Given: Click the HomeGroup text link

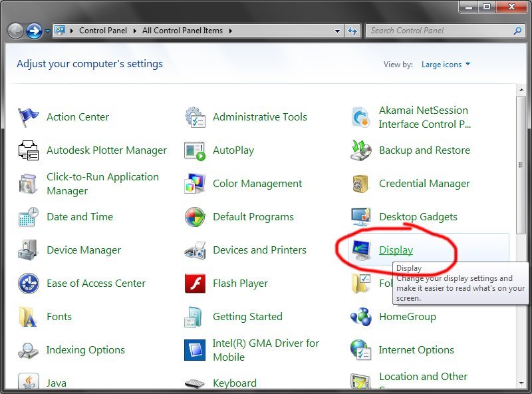Looking at the screenshot, I should (x=408, y=317).
